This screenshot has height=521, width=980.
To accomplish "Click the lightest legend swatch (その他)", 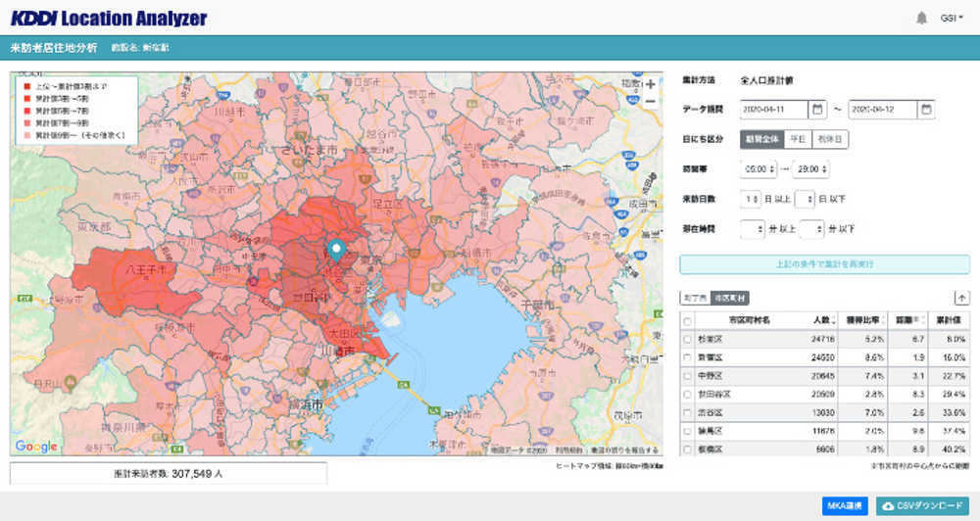I will [x=26, y=135].
